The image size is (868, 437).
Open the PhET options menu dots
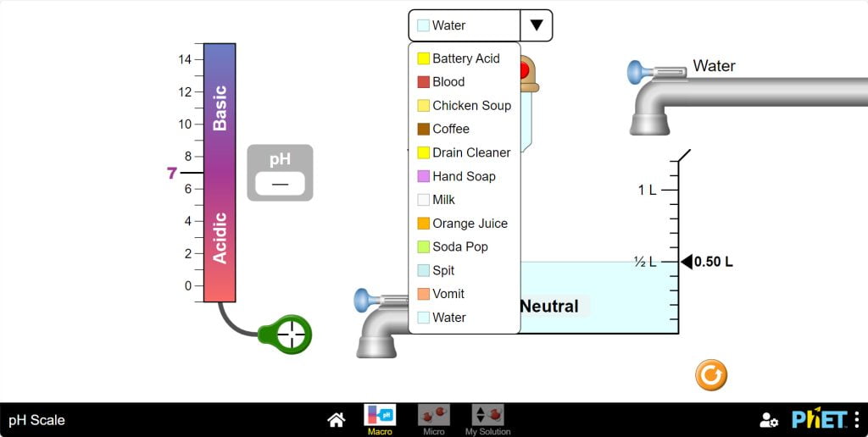click(857, 420)
